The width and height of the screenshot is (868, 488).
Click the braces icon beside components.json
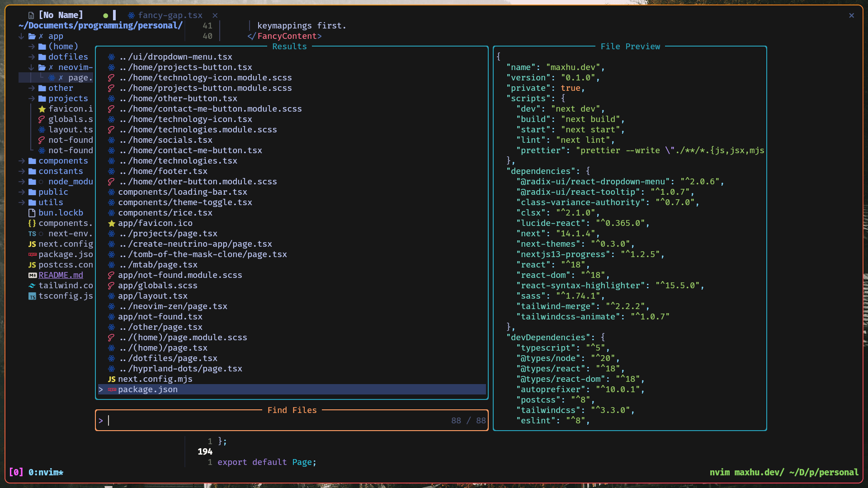click(32, 223)
